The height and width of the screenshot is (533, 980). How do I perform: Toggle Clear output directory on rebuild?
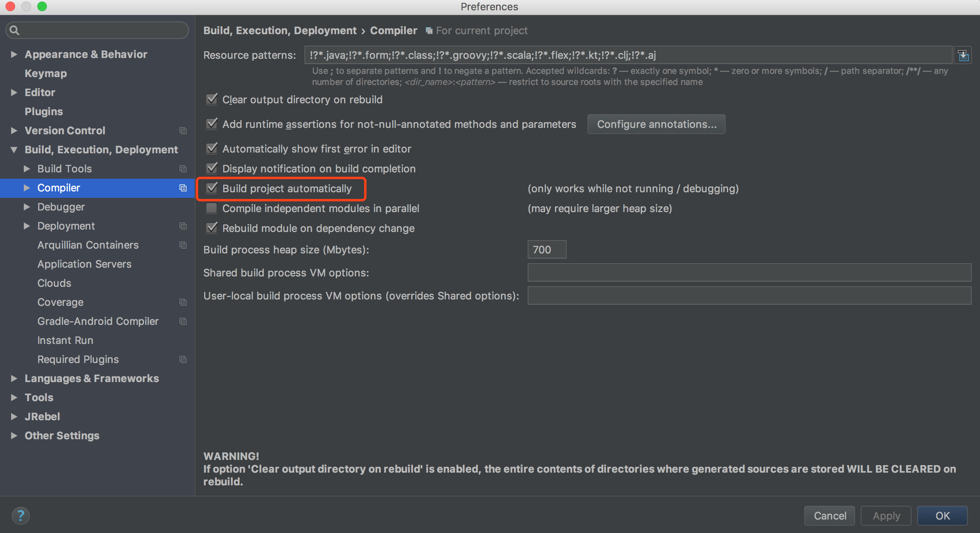tap(212, 99)
